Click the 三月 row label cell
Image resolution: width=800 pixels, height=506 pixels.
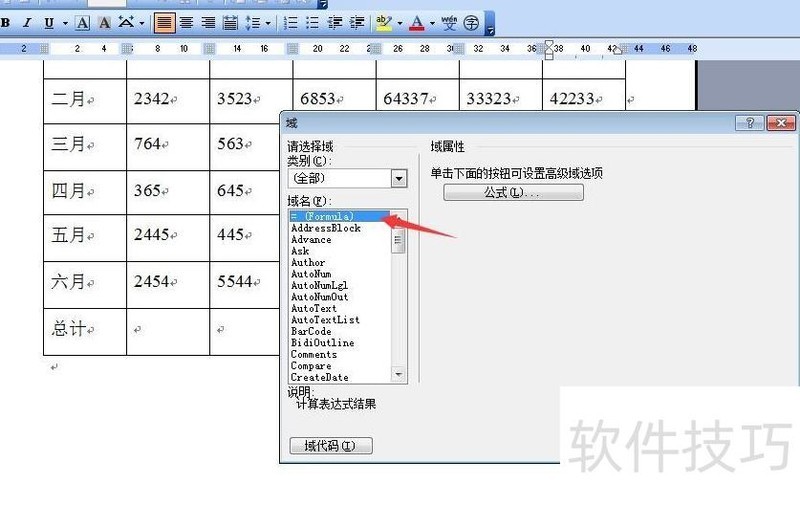[x=85, y=147]
